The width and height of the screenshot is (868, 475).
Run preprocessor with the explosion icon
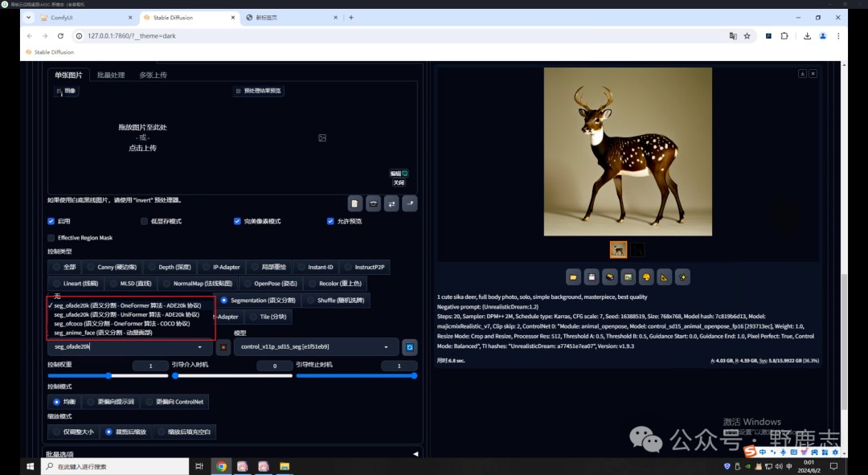(223, 347)
